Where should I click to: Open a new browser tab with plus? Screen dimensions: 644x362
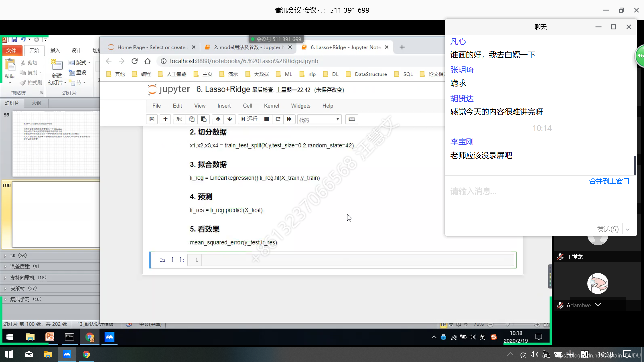(x=402, y=47)
